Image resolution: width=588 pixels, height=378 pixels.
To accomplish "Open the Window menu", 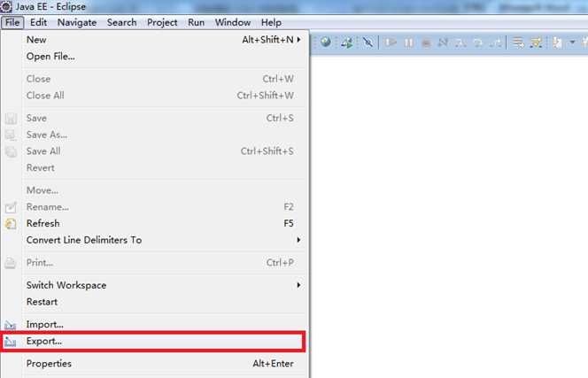I will click(x=233, y=22).
